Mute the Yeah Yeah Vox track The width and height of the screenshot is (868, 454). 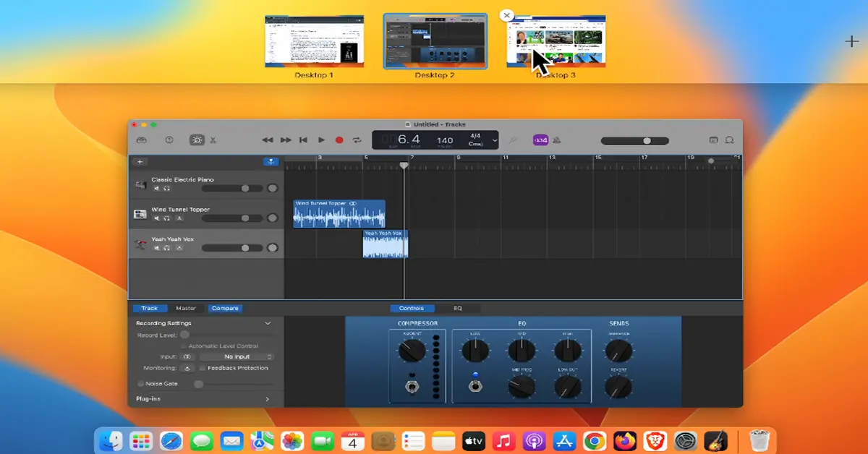click(156, 247)
